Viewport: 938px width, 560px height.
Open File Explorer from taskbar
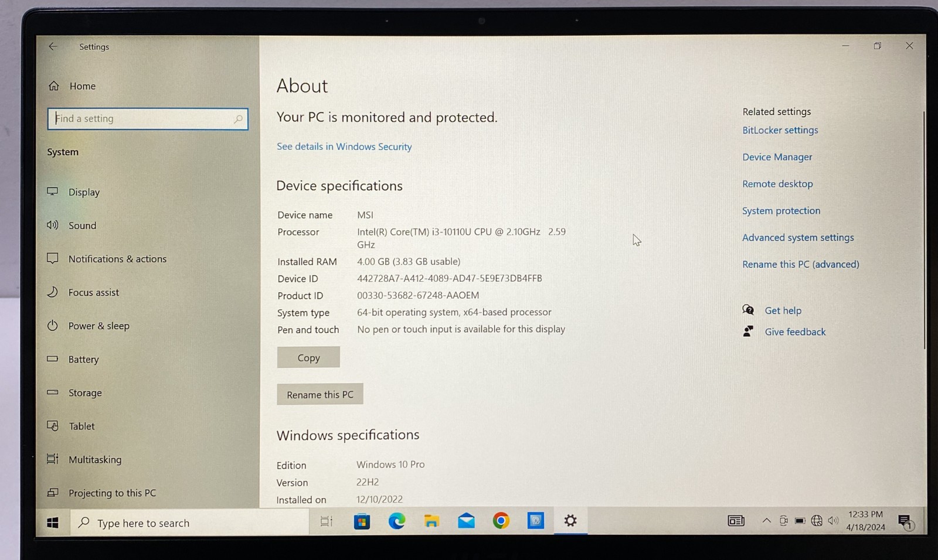(x=431, y=521)
